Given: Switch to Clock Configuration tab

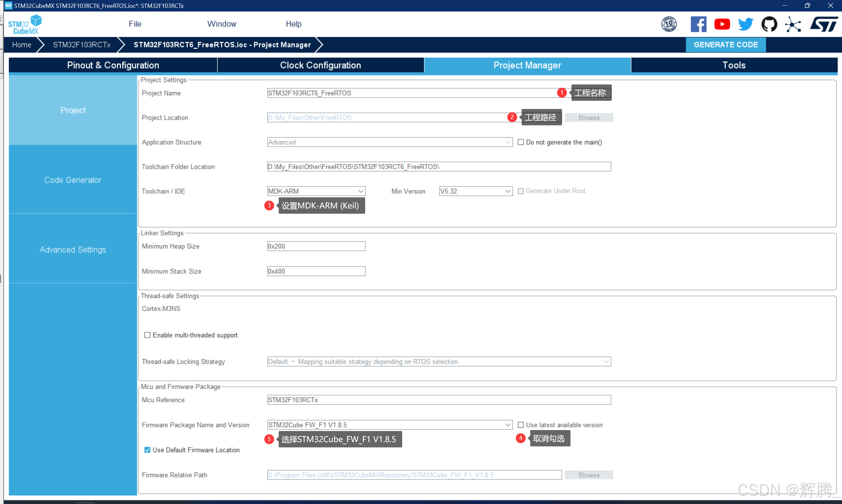Looking at the screenshot, I should (x=320, y=65).
